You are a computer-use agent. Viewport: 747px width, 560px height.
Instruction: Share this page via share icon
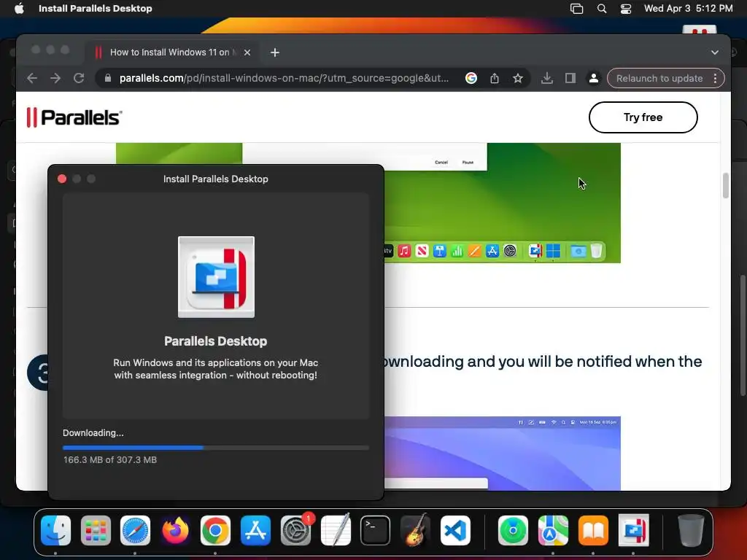coord(495,78)
